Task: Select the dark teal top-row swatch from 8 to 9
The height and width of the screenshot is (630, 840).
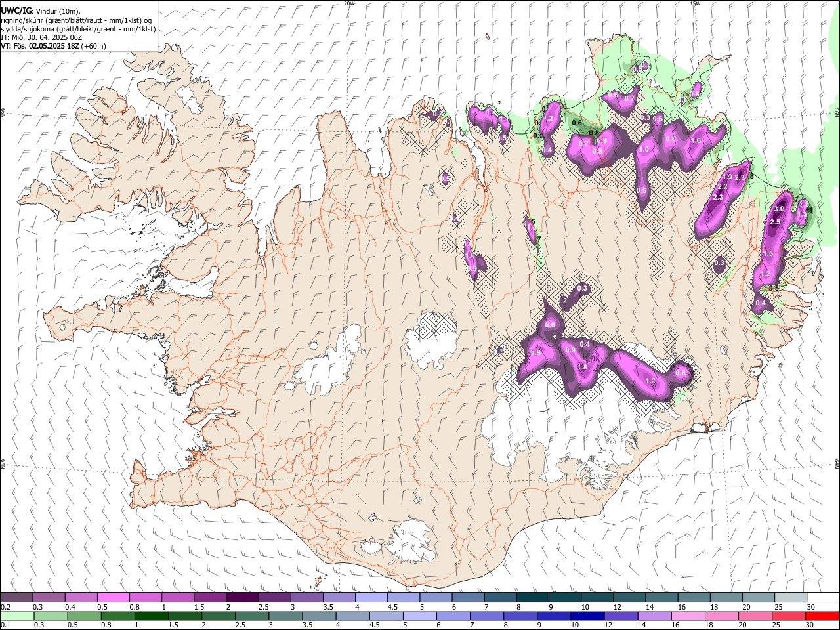Action: 533,597
